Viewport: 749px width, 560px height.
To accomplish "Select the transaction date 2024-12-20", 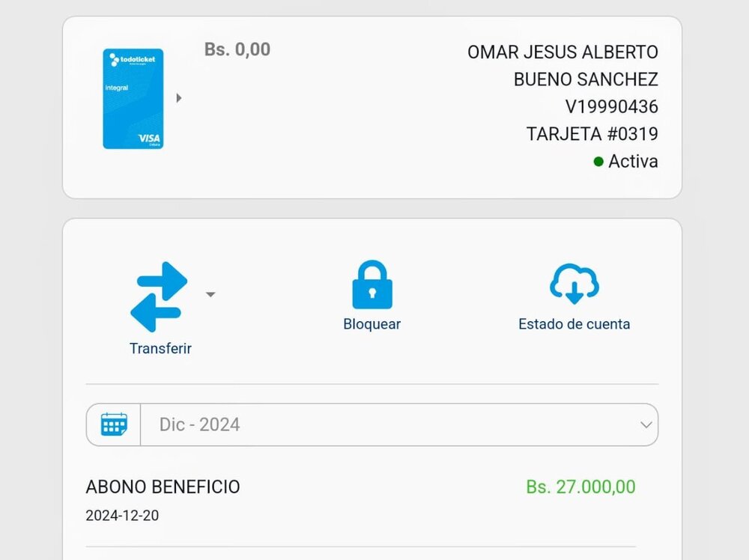I will (122, 516).
